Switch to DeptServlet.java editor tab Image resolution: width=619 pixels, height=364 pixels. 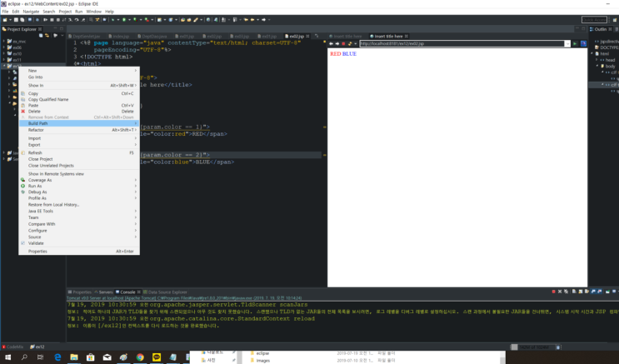coord(83,37)
